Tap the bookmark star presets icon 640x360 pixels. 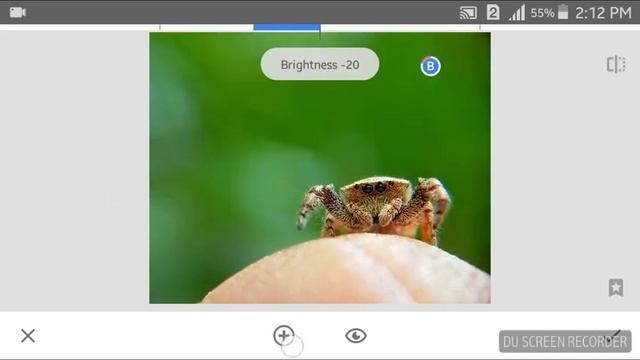tap(616, 288)
